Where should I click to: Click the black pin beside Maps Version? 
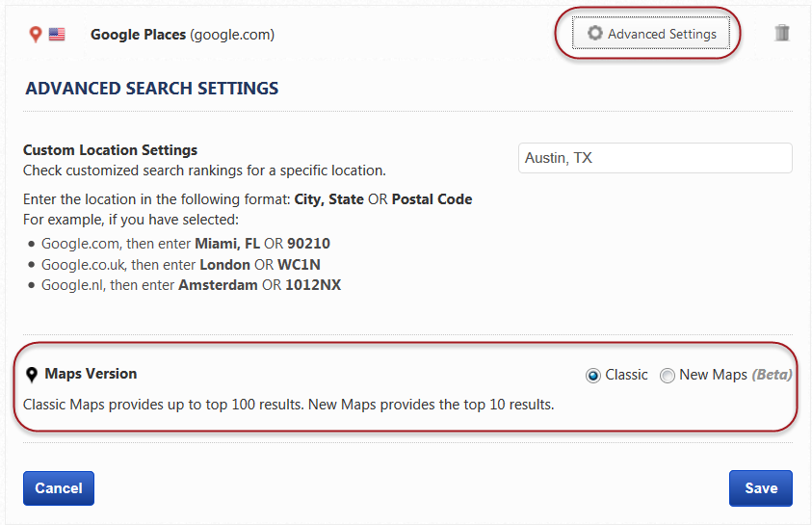tap(32, 375)
